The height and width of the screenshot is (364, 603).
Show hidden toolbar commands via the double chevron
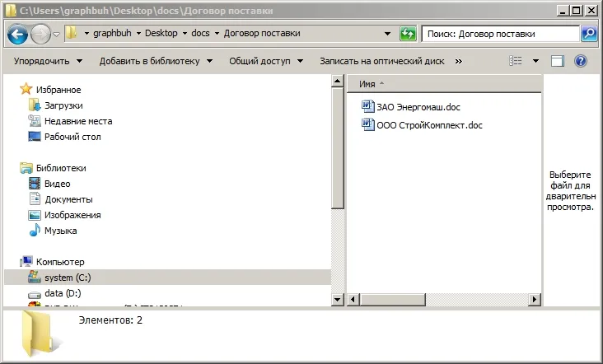pyautogui.click(x=458, y=61)
